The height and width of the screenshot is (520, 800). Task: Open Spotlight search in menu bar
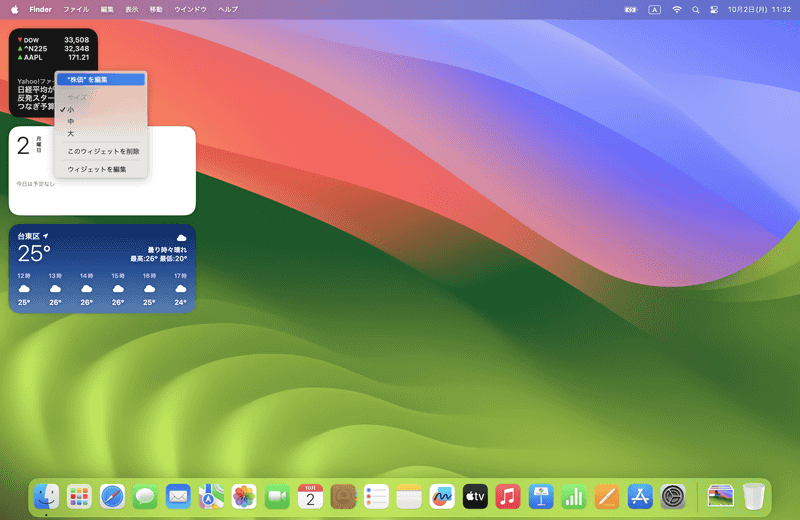click(x=695, y=10)
